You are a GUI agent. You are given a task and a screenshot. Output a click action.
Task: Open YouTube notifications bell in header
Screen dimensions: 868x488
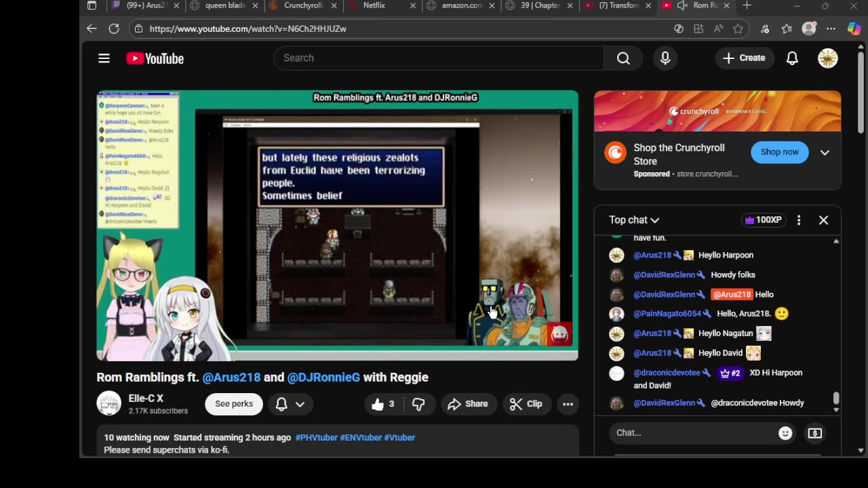(792, 58)
